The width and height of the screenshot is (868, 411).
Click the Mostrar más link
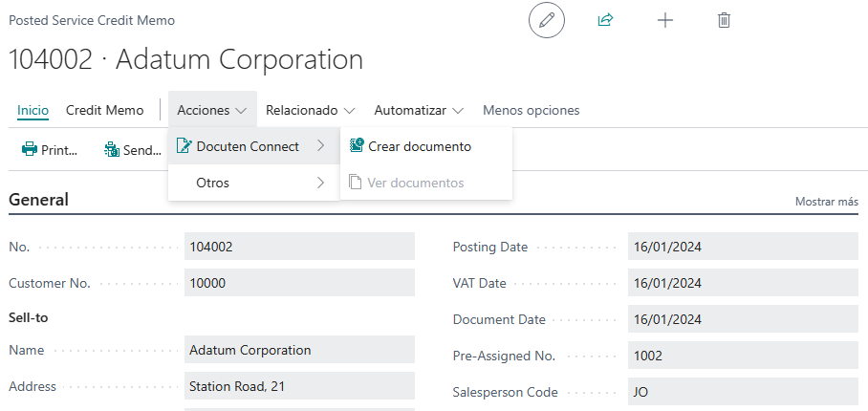coord(826,202)
